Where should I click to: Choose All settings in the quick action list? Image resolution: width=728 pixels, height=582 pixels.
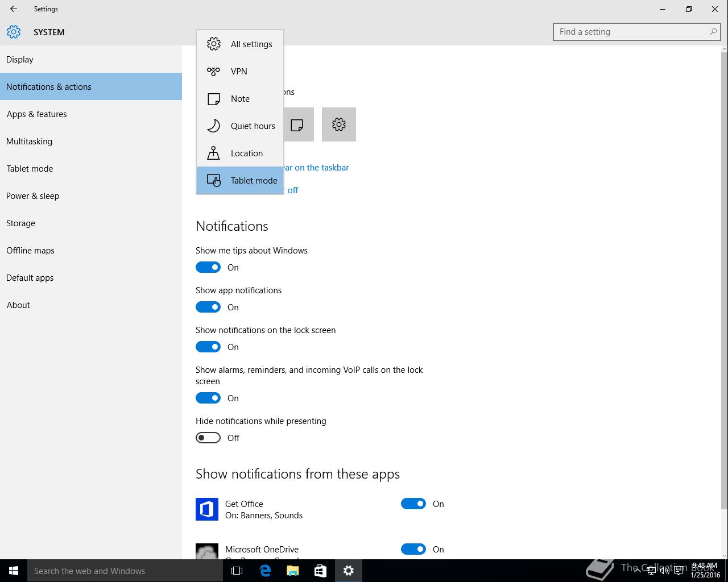pos(240,44)
